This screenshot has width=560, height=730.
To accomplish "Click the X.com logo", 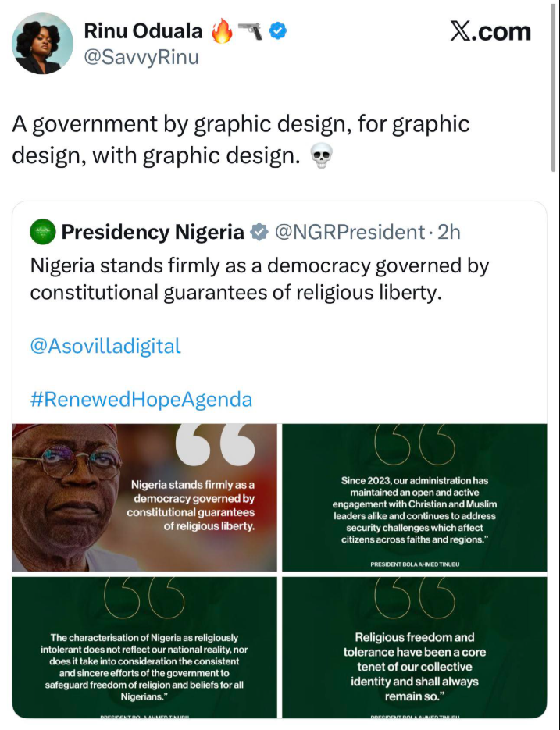I will tap(490, 31).
